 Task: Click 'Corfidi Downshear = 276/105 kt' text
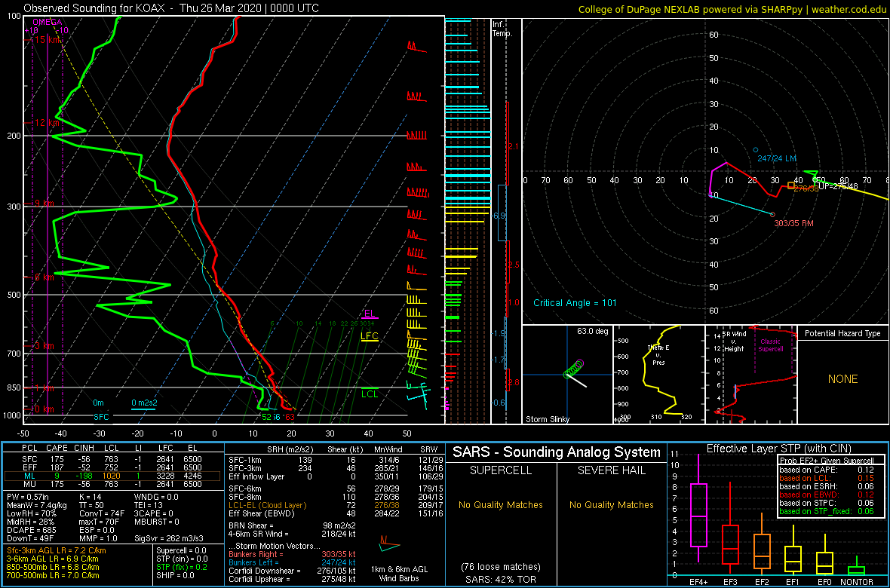(292, 570)
